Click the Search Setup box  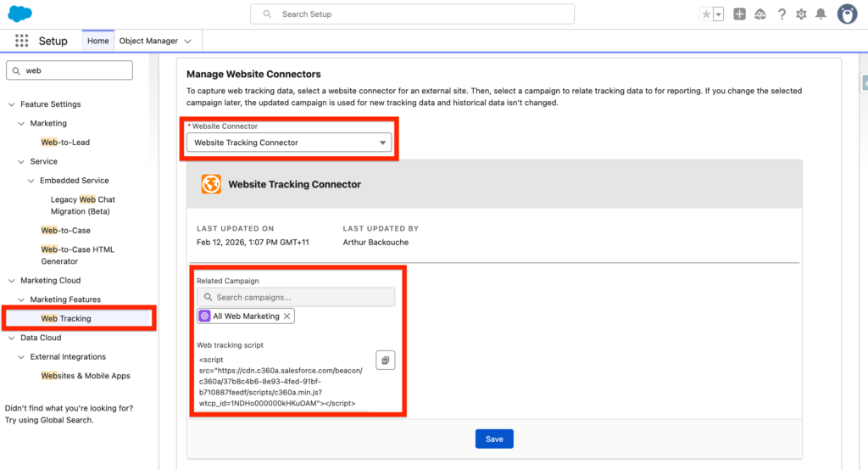[x=412, y=14]
